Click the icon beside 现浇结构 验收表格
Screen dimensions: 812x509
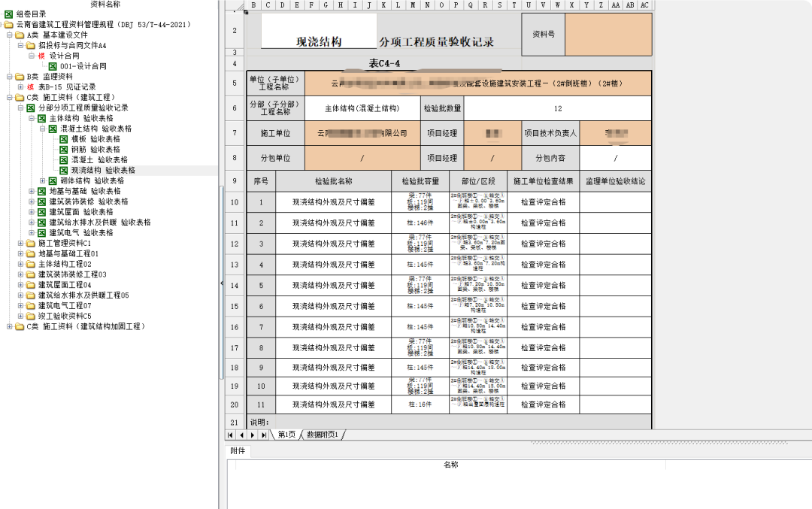[64, 170]
